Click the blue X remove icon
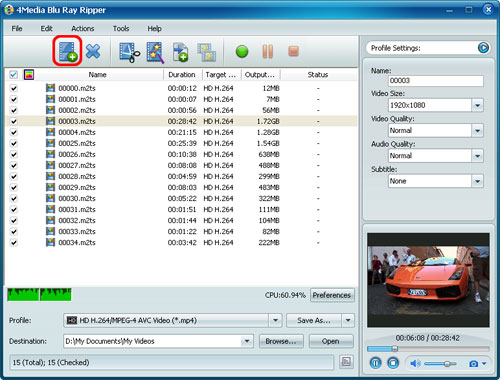The image size is (500, 380). [x=93, y=51]
